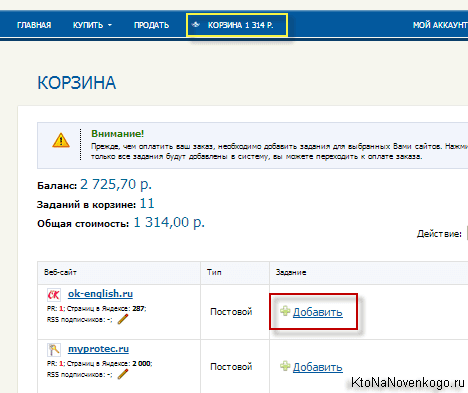Click the ok-english.ru favicon
This screenshot has height=393, width=468.
54,295
